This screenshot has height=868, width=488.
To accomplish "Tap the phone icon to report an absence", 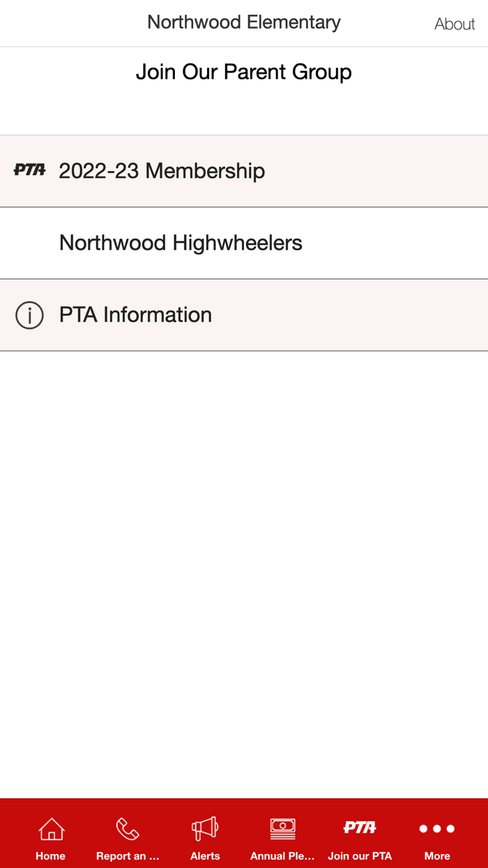I will 128,828.
